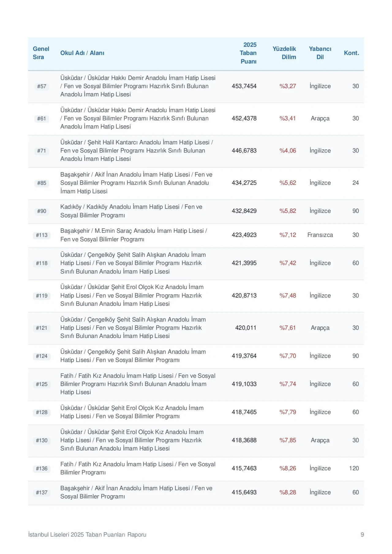Click the Yabancı Dil column header
The image size is (392, 554).
click(320, 53)
